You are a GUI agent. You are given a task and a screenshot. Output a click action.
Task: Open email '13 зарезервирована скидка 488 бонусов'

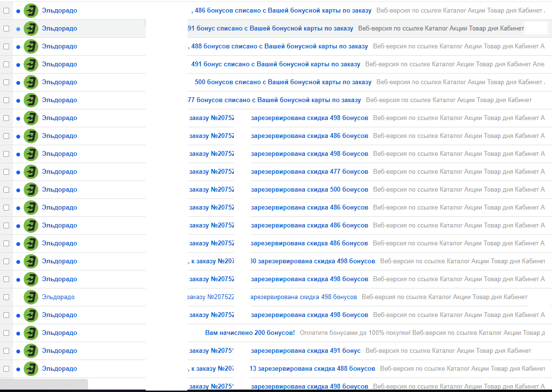coord(313,368)
